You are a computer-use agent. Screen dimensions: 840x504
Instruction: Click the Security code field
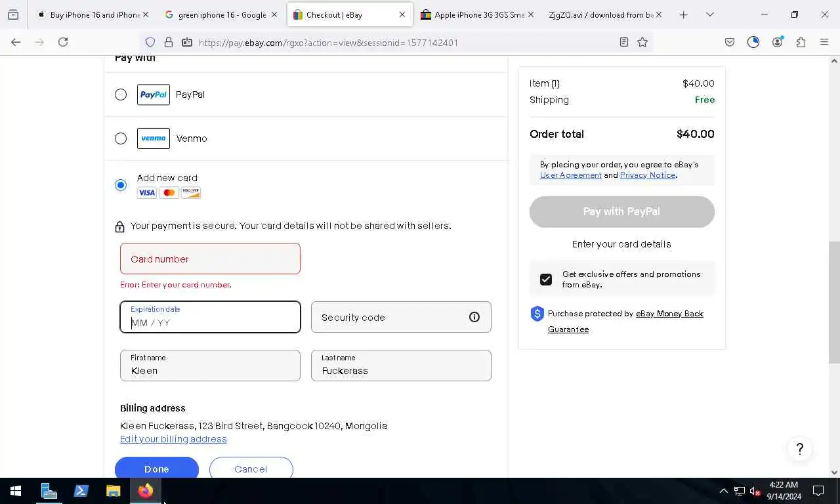click(x=401, y=317)
